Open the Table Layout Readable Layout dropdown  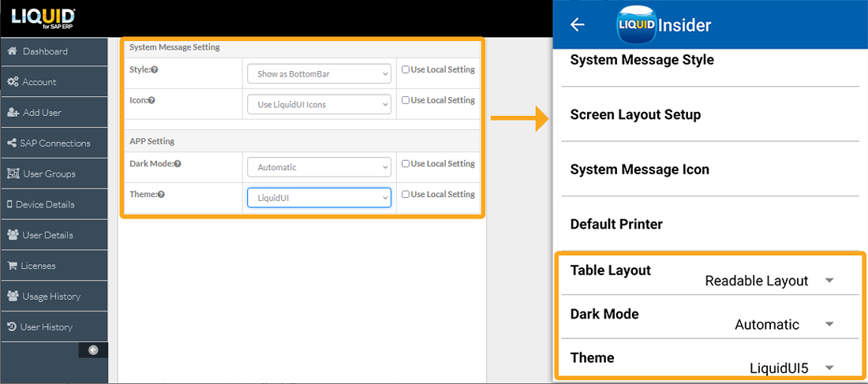pos(769,281)
